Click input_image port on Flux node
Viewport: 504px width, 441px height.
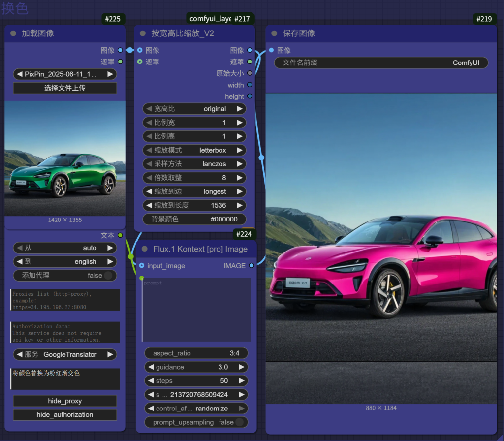142,266
